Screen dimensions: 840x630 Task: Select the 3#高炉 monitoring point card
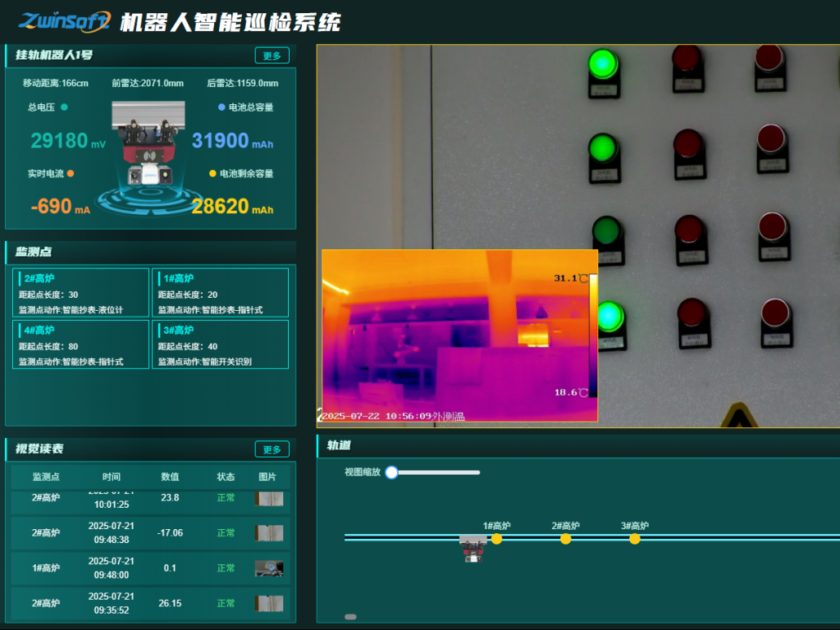(220, 345)
